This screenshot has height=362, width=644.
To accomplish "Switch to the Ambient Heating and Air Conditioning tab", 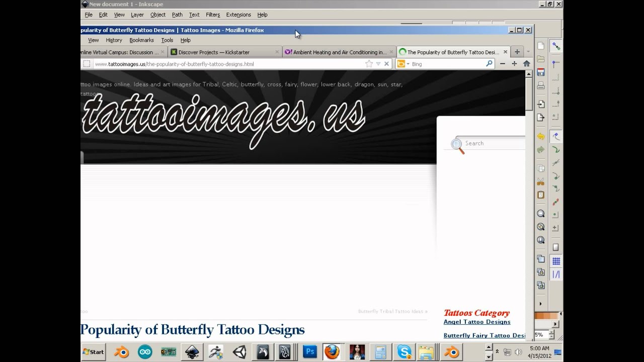I will point(339,52).
